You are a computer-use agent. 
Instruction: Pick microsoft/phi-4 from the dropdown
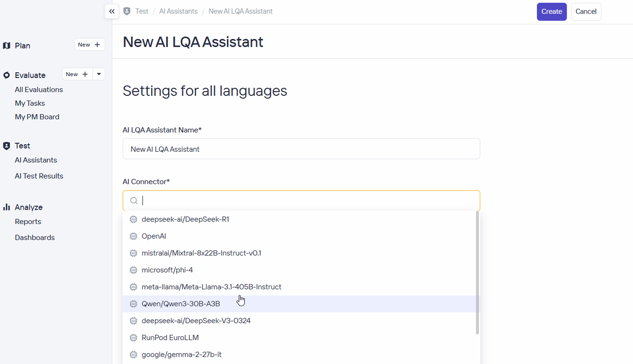point(167,270)
